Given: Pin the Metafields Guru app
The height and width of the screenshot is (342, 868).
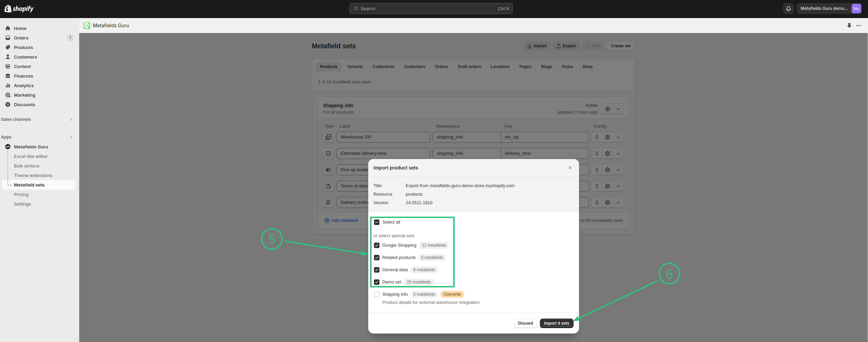Looking at the screenshot, I should tap(849, 26).
